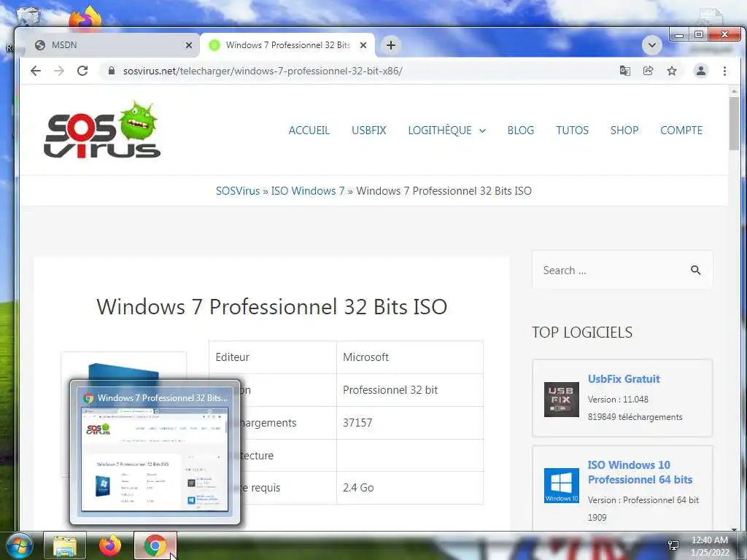The image size is (747, 560).
Task: Follow the SOSVirus breadcrumb link
Action: click(x=238, y=191)
